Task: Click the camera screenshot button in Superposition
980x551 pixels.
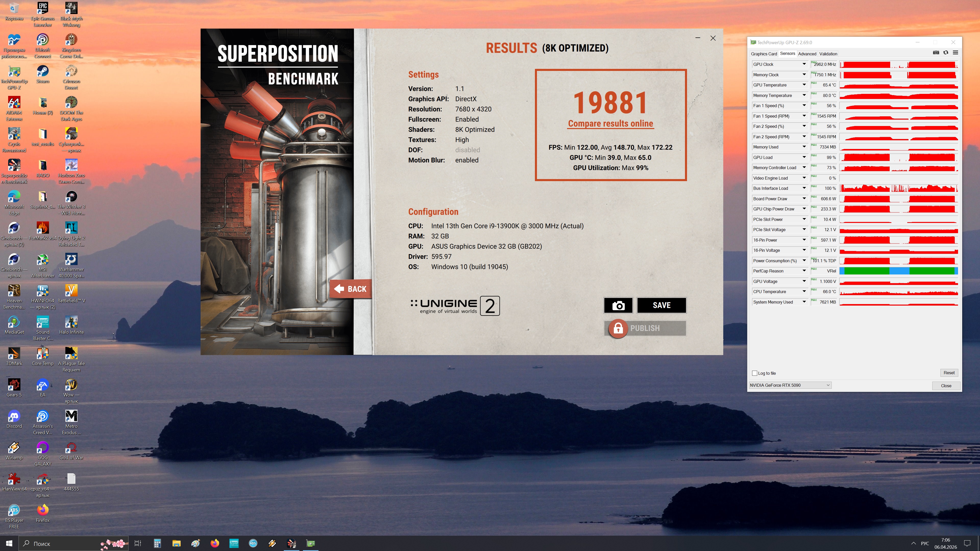Action: (618, 305)
